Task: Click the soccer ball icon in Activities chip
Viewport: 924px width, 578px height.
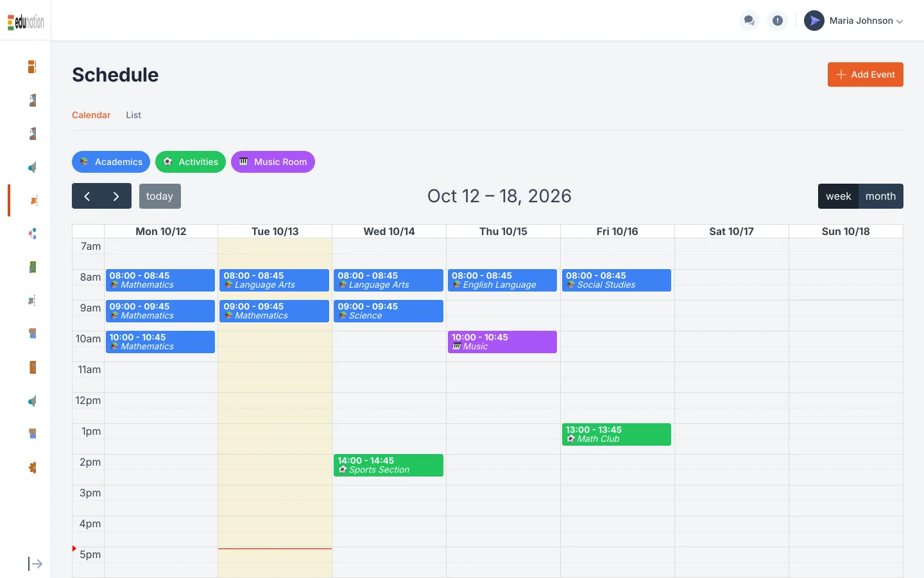Action: [167, 162]
